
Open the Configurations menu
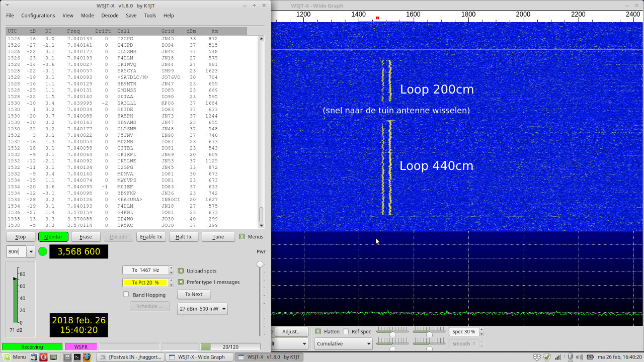pyautogui.click(x=38, y=16)
